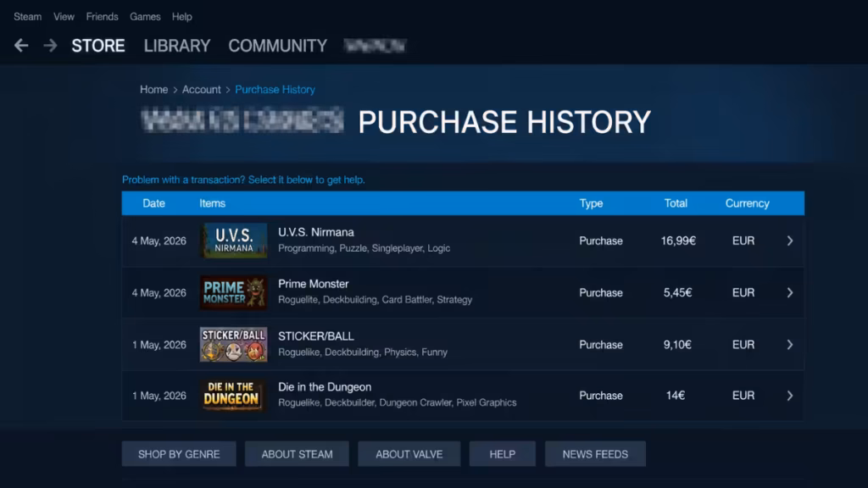Screen dimensions: 868x488
Task: Click EUR currency in Prime Monster row
Action: [x=743, y=292]
